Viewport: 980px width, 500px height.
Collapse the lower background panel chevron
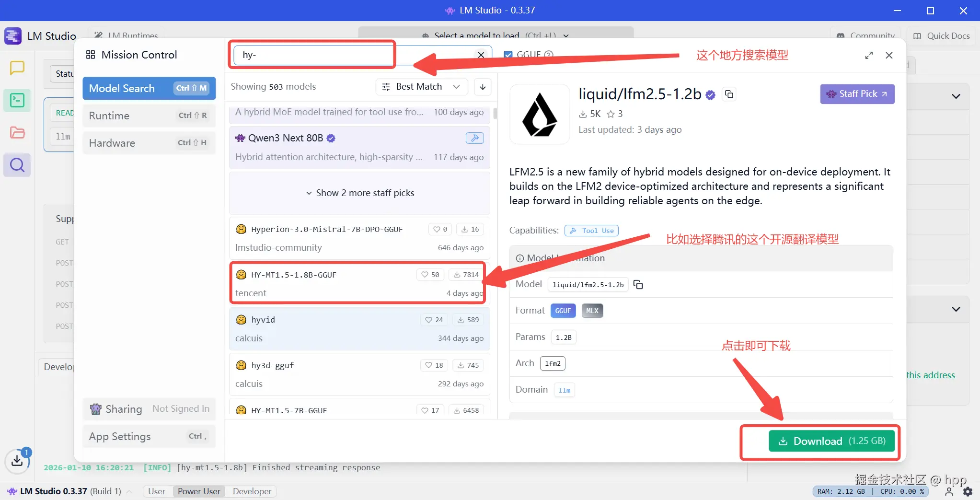[x=956, y=309]
